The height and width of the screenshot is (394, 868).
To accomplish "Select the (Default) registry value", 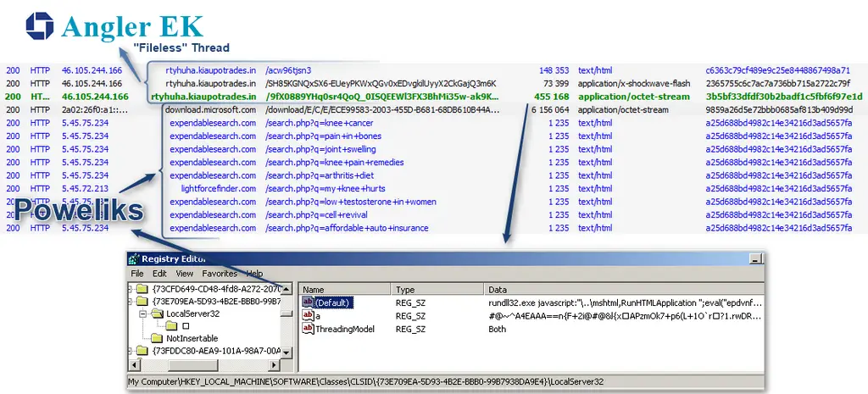I will pos(332,302).
